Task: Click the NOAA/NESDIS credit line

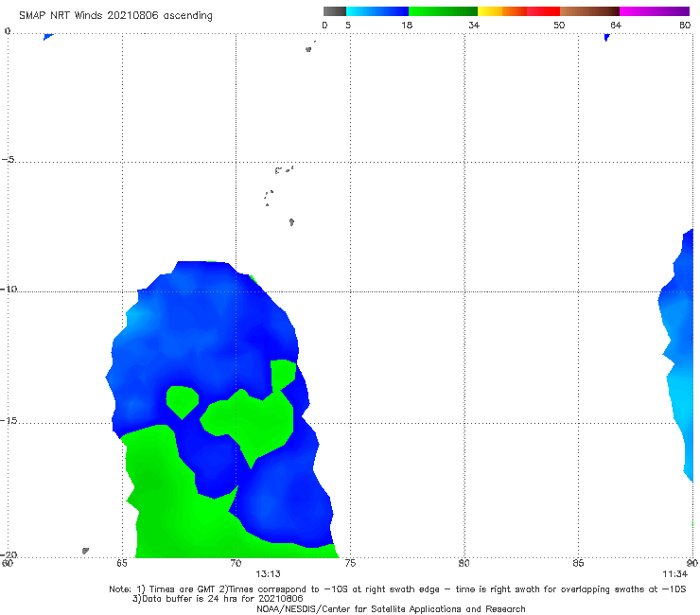Action: click(391, 609)
